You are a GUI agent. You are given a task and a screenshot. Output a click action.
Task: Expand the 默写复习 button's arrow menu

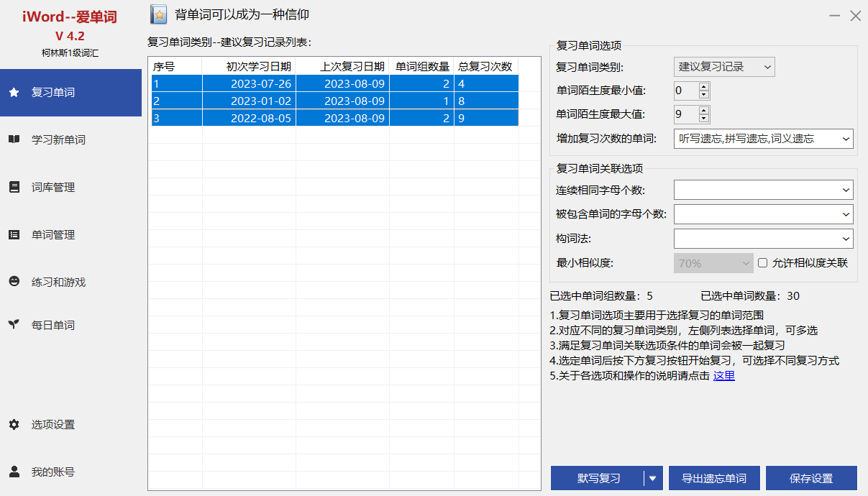point(653,479)
